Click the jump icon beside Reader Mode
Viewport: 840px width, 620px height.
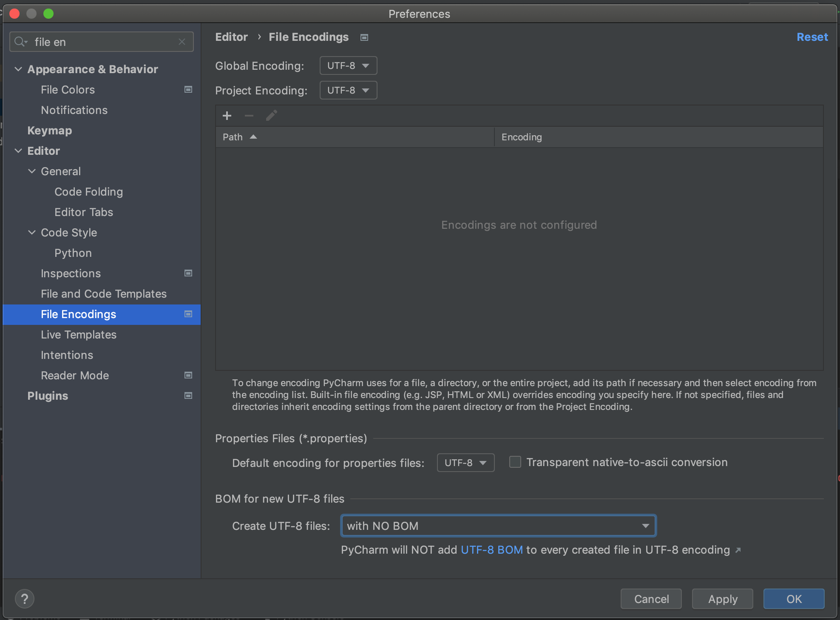188,375
